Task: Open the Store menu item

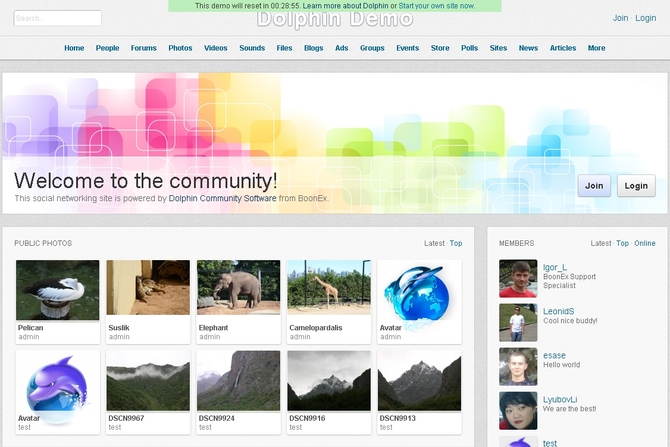Action: click(440, 48)
